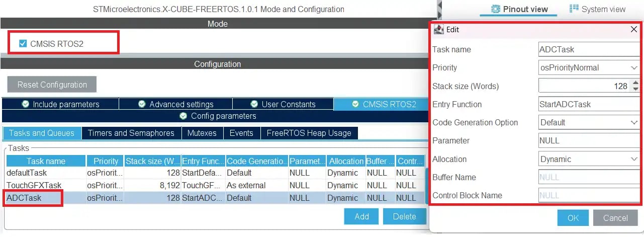Decrease stack size with down arrow
Viewport: 644px width, 237px height.
(x=635, y=90)
